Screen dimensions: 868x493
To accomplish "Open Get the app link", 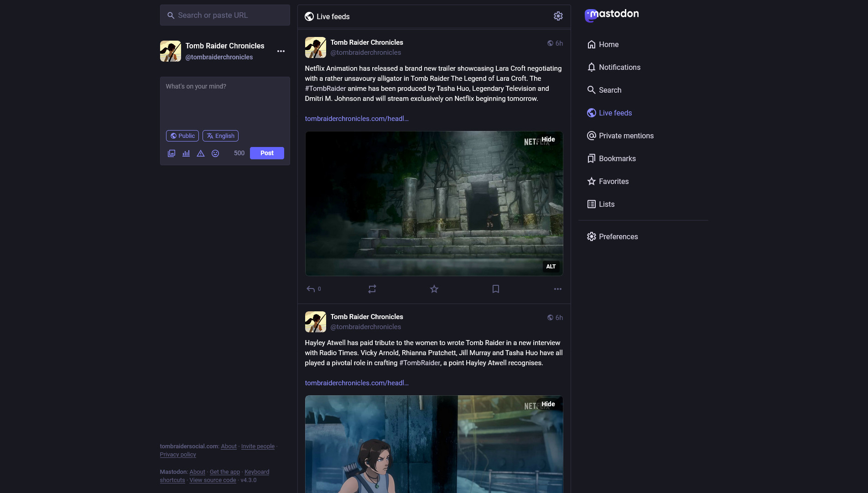I will (x=225, y=472).
